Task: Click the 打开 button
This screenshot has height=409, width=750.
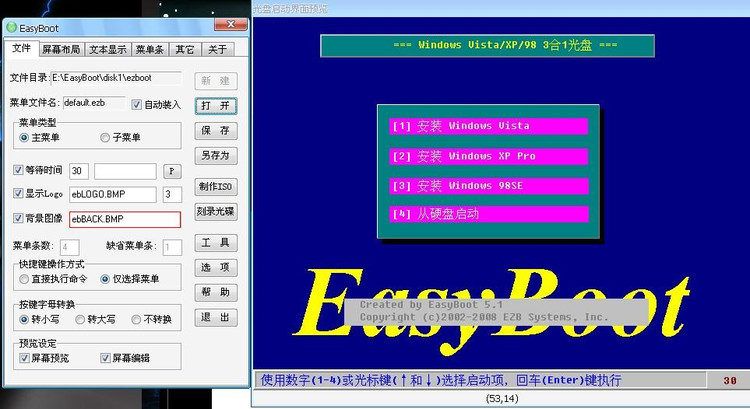Action: 216,106
